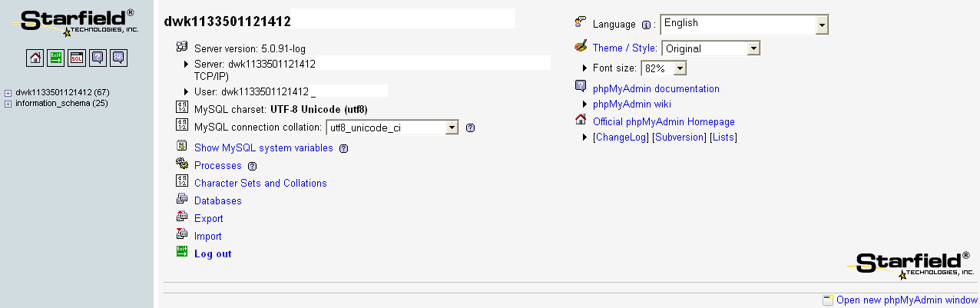Open the phpMyAdmin documentation link

pos(656,89)
